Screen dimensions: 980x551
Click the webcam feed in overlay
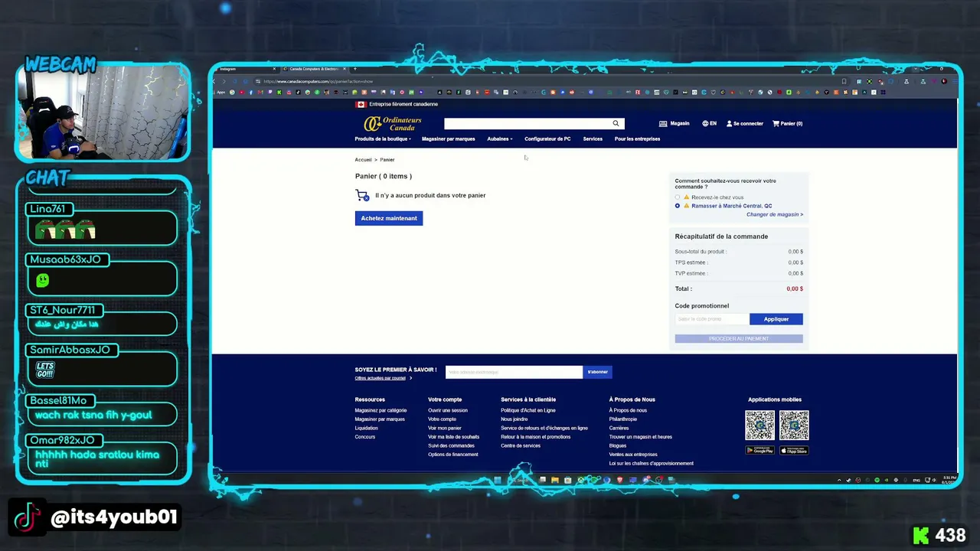point(103,112)
